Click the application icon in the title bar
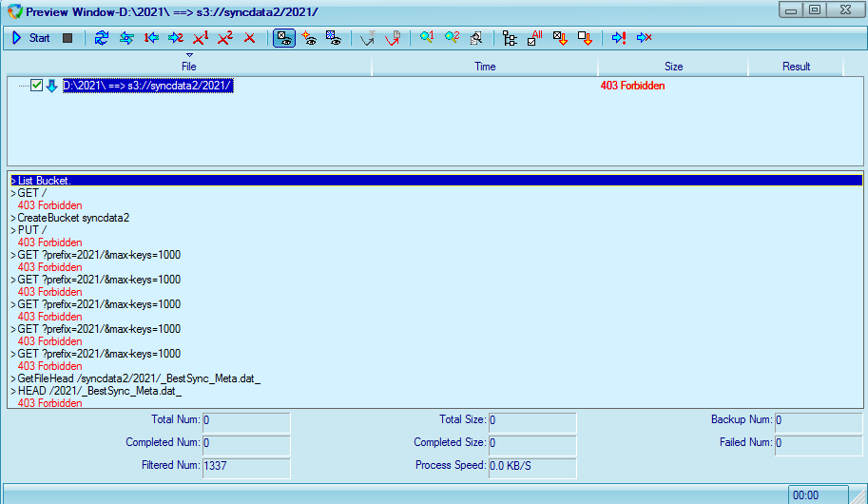 15,11
